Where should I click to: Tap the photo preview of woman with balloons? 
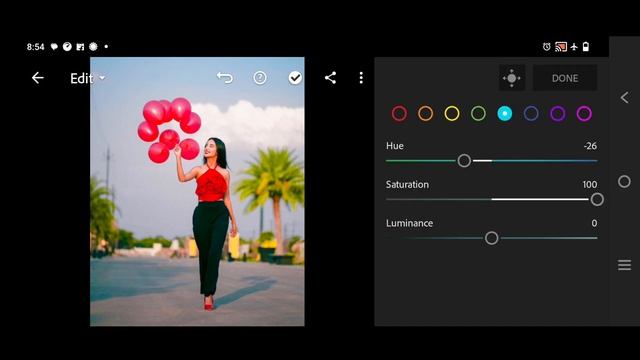[197, 191]
